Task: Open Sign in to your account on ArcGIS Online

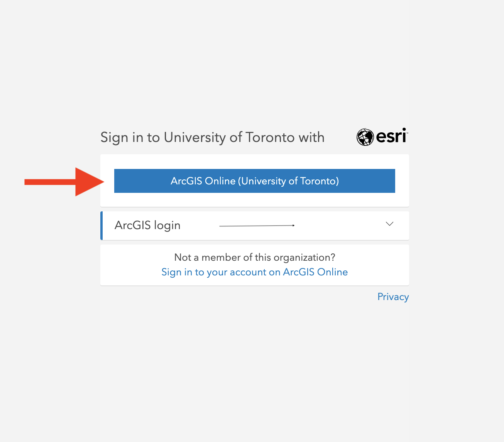Action: pyautogui.click(x=254, y=272)
